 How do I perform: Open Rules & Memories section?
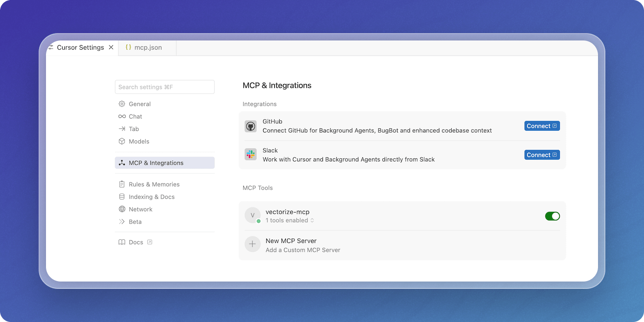[x=165, y=184]
